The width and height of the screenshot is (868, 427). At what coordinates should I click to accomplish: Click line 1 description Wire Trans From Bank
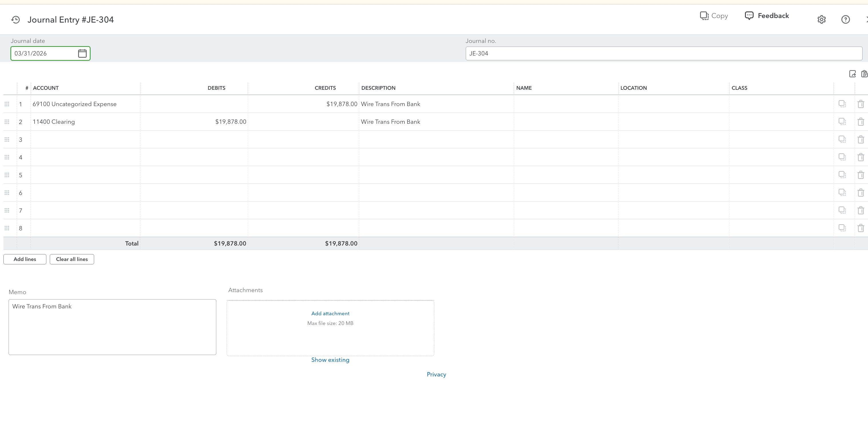391,104
